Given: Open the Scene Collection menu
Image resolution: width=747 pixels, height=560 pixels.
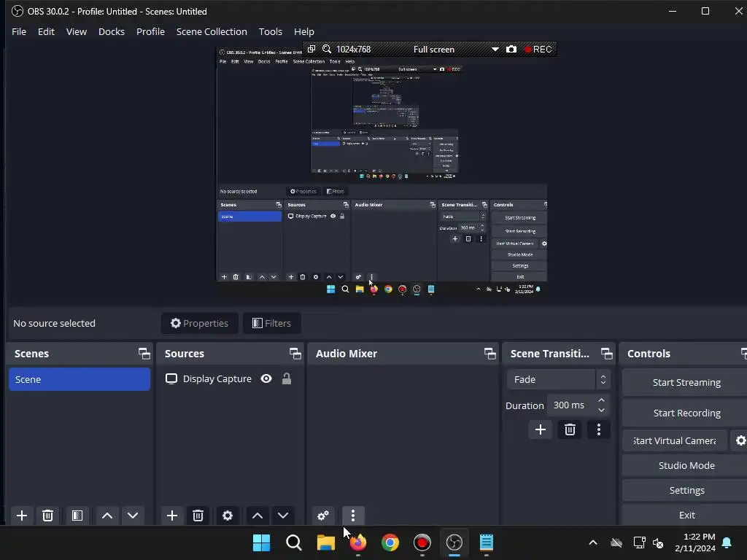Looking at the screenshot, I should click(212, 31).
